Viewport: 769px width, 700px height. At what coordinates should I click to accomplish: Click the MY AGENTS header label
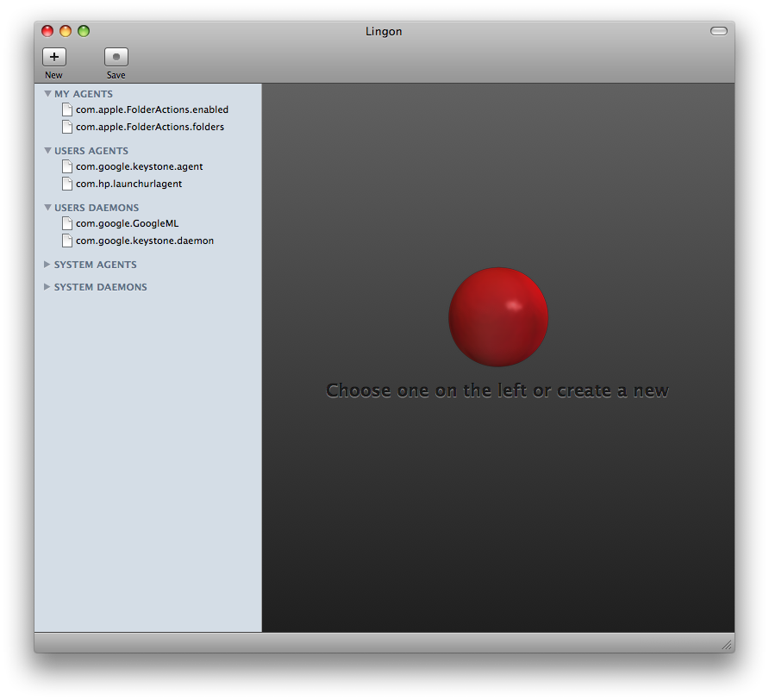tap(84, 94)
